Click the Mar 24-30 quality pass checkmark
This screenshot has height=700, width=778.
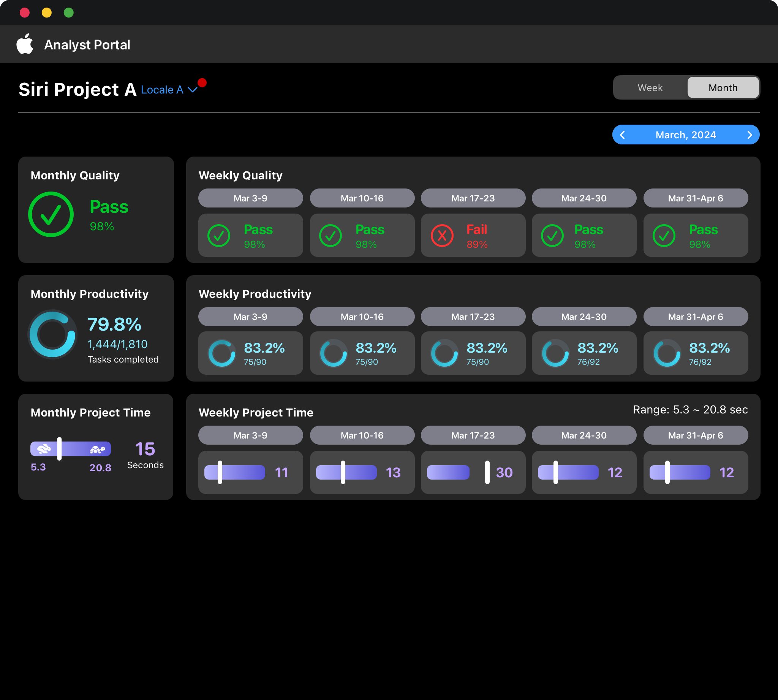[552, 235]
